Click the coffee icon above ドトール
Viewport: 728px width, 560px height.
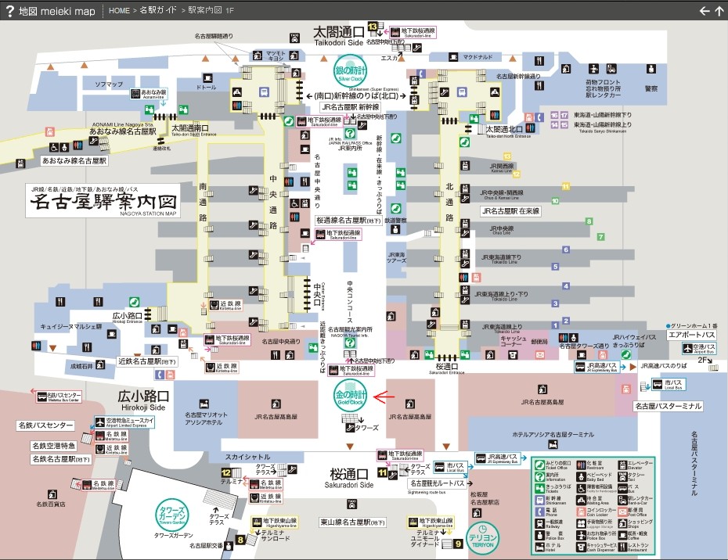207,77
